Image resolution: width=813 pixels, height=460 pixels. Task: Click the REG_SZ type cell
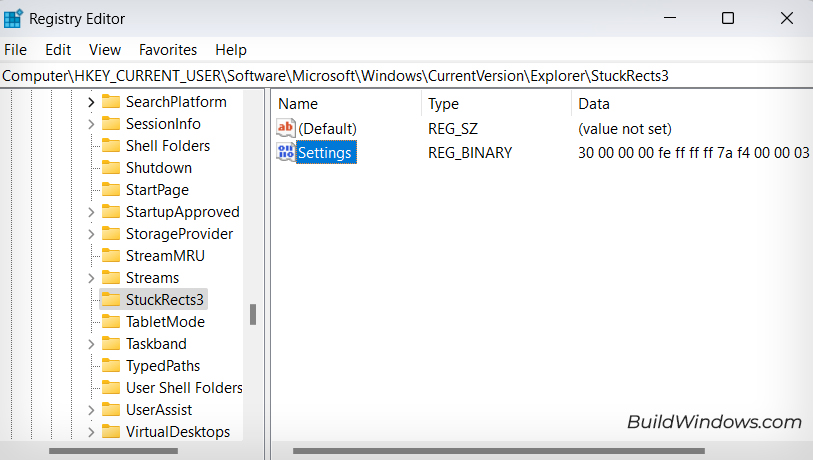pyautogui.click(x=453, y=129)
